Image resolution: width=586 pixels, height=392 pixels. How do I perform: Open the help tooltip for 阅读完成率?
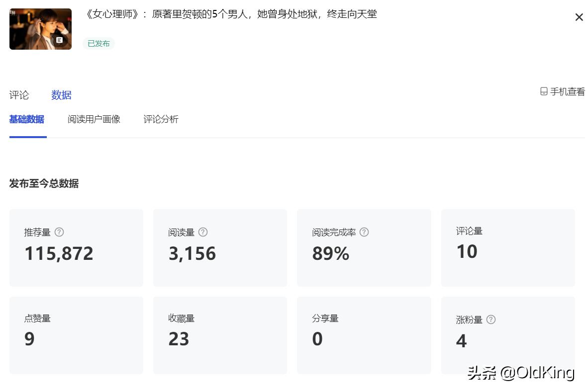364,232
